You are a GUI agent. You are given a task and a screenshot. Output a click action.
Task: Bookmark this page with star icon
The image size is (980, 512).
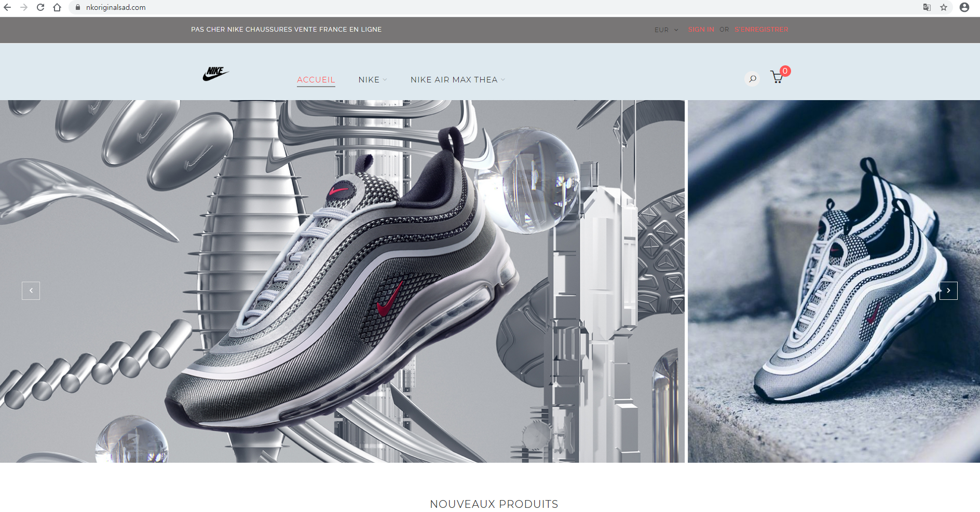[944, 7]
